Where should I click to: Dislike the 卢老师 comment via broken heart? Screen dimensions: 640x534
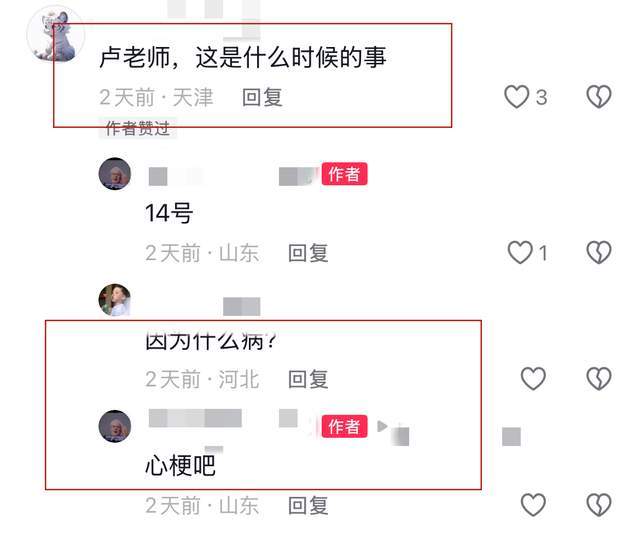(599, 97)
